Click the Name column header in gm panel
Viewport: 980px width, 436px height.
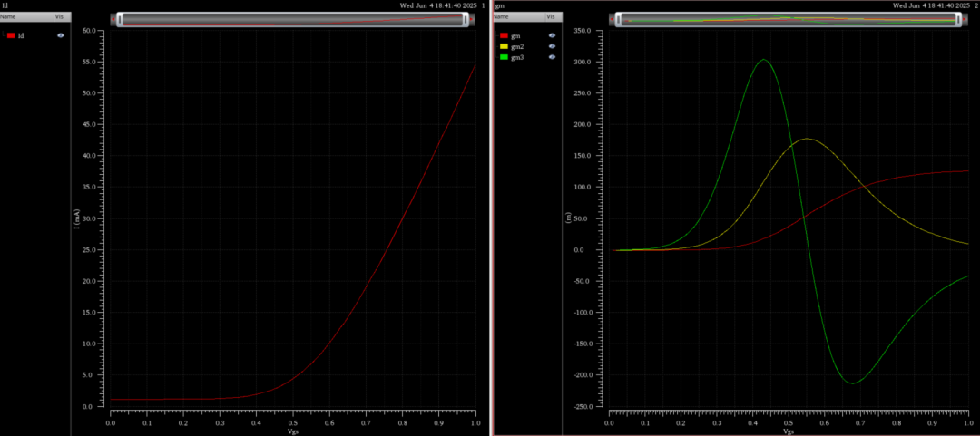519,17
